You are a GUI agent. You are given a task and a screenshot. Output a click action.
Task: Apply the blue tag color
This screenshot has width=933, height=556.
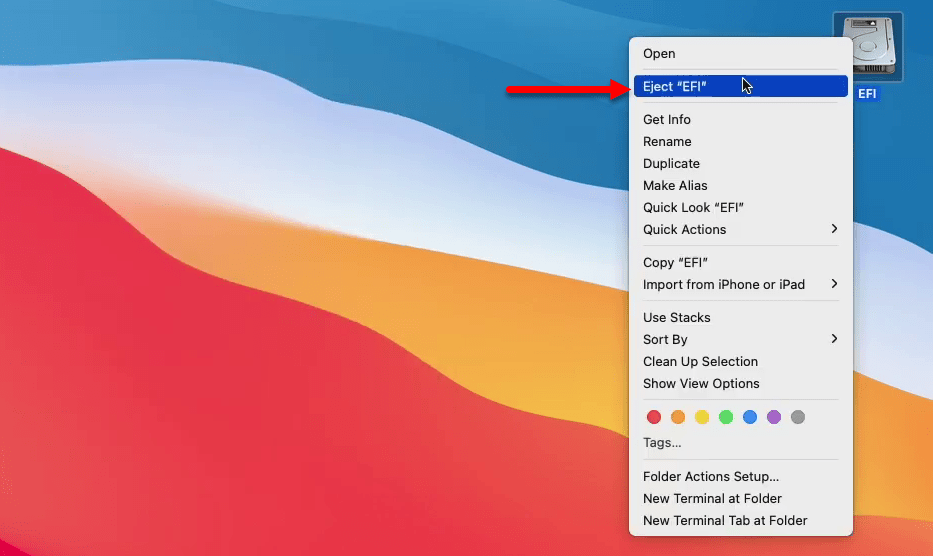pos(750,417)
